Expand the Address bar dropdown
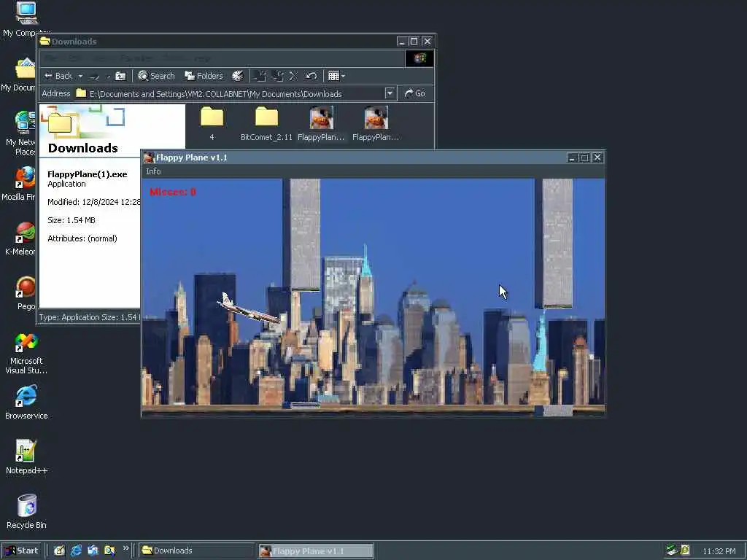The width and height of the screenshot is (747, 560). click(390, 93)
